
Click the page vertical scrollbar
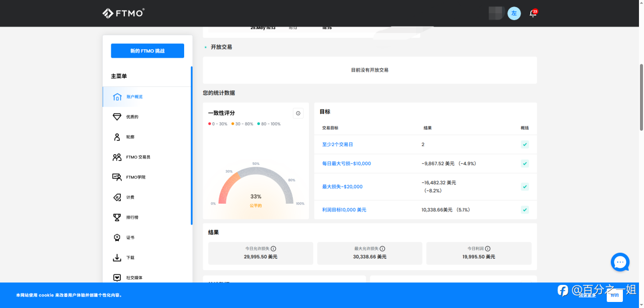(x=641, y=98)
